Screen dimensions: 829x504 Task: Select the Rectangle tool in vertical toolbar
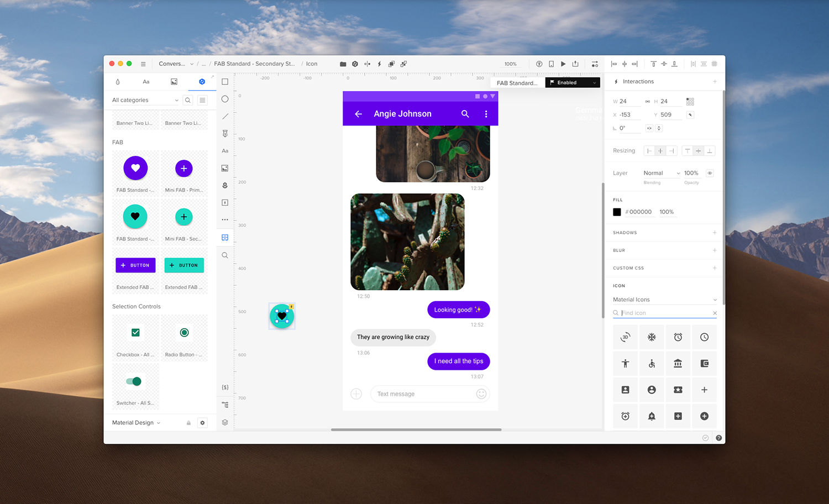225,82
